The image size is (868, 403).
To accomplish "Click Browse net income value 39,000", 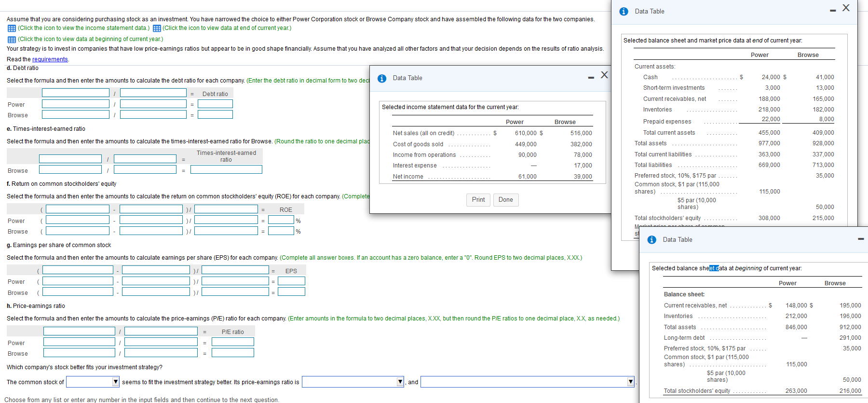I will 583,177.
